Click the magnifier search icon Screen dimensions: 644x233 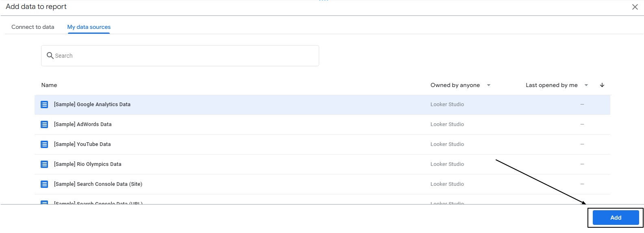click(x=50, y=55)
